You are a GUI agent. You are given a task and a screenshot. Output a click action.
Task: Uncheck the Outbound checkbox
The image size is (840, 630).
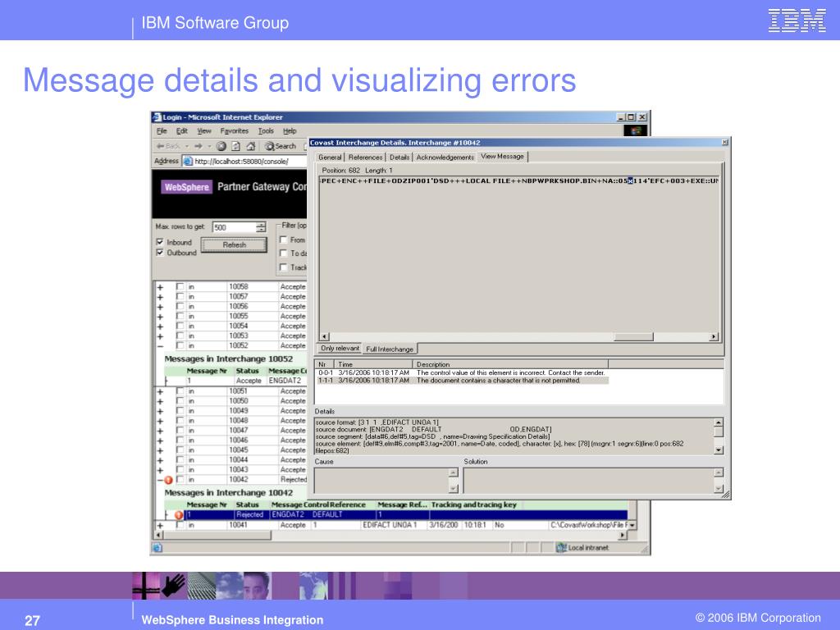coord(160,253)
